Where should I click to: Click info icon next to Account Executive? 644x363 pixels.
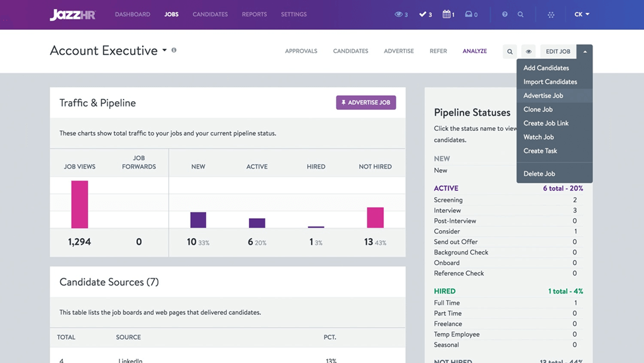click(x=174, y=50)
